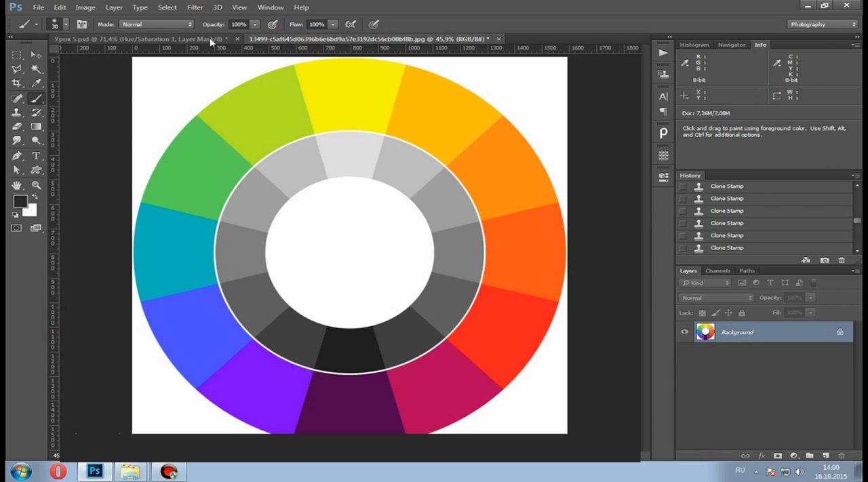Open brush Opacity slider arrow
The height and width of the screenshot is (482, 868).
click(255, 24)
